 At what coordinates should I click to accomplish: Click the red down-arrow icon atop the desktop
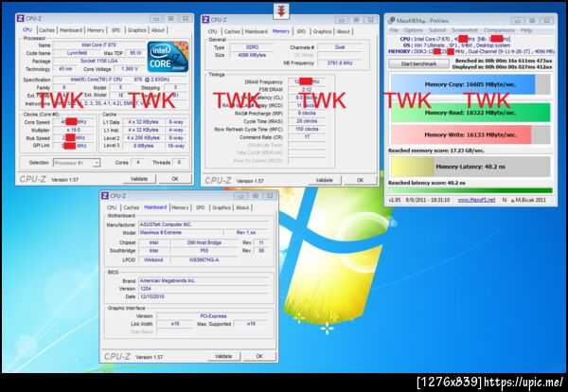[281, 11]
